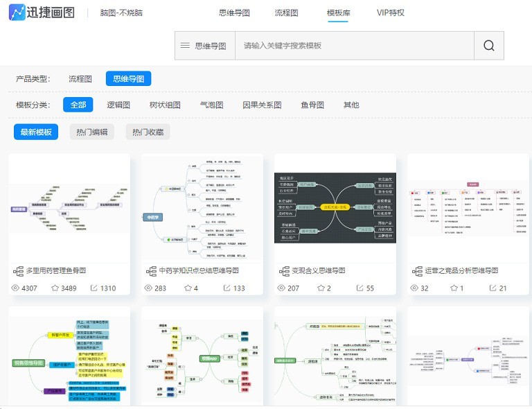Open the 思维导图 top navigation tab
The height and width of the screenshot is (409, 532).
(234, 13)
